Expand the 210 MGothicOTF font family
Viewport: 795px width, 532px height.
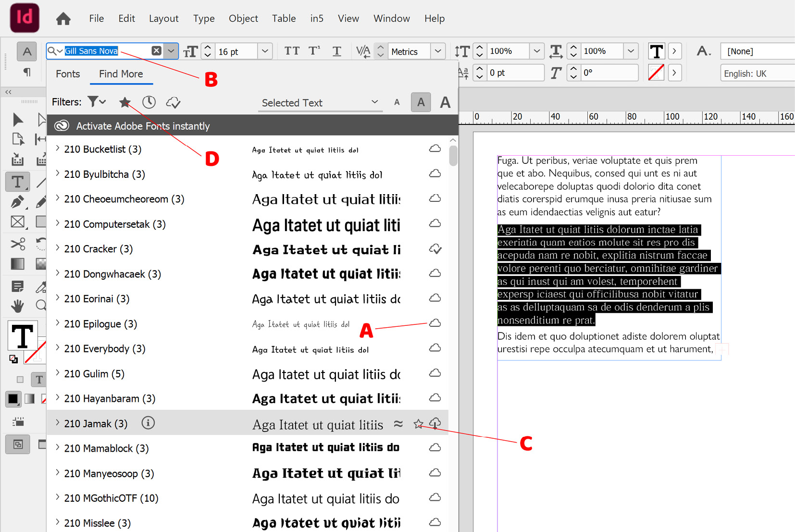coord(58,497)
